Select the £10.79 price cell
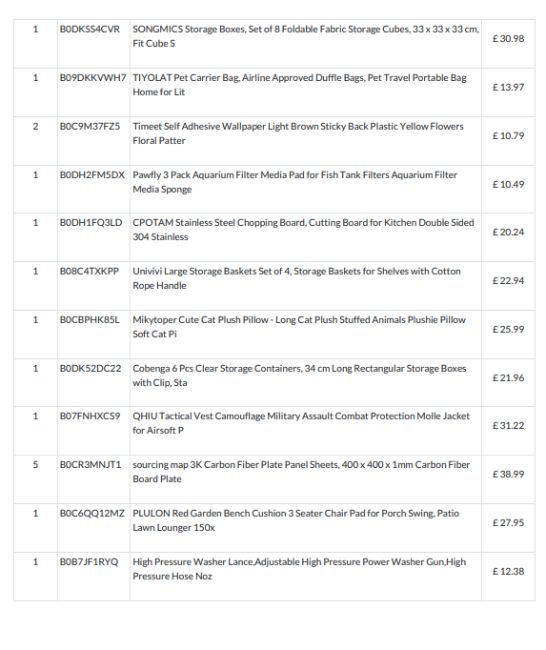Viewport: 546px width, 650px height. pyautogui.click(x=508, y=141)
